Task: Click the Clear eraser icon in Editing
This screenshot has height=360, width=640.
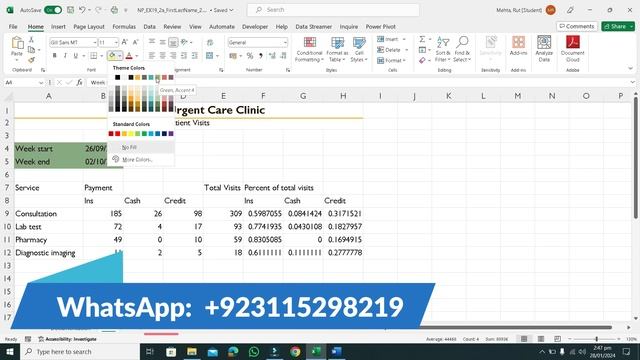Action: tap(422, 60)
